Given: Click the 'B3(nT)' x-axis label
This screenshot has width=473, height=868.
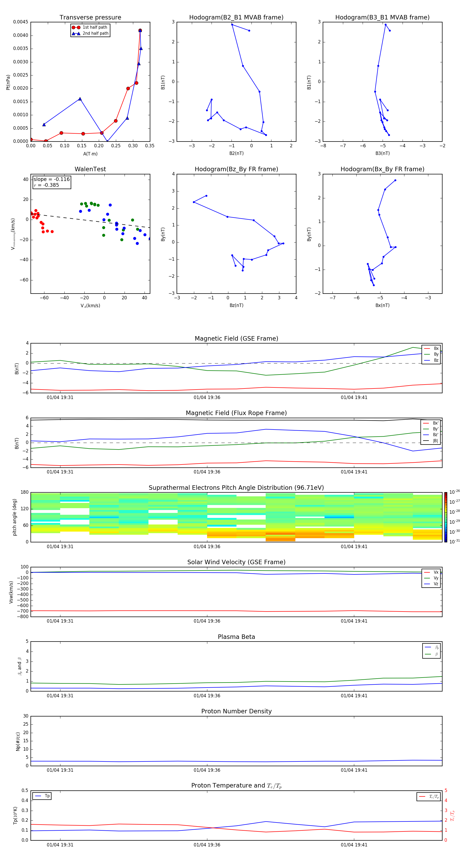Looking at the screenshot, I should [382, 153].
